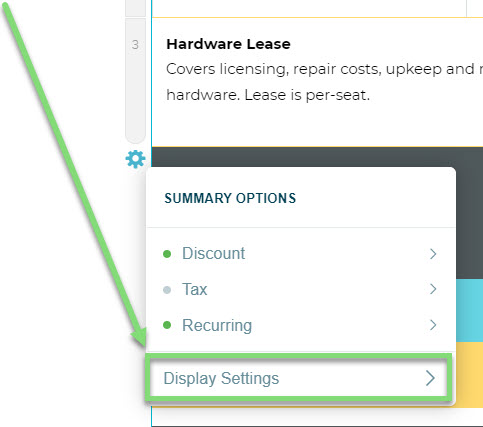Select the yellow summary bar
The height and width of the screenshot is (427, 483).
click(x=469, y=375)
